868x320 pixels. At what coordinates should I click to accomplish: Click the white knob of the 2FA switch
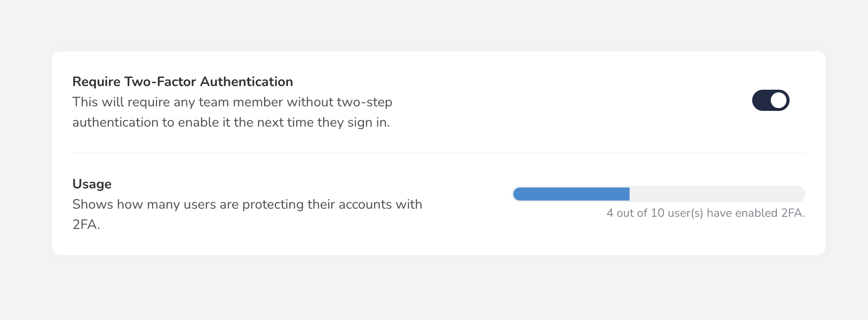[779, 100]
